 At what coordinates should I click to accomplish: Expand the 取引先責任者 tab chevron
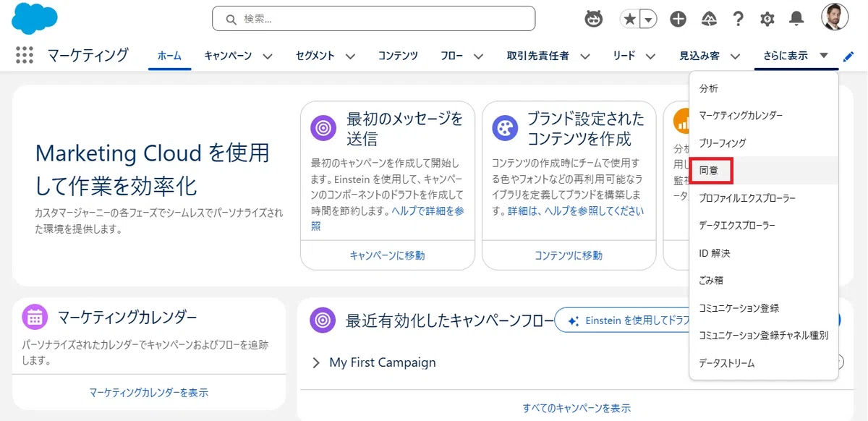click(x=584, y=56)
